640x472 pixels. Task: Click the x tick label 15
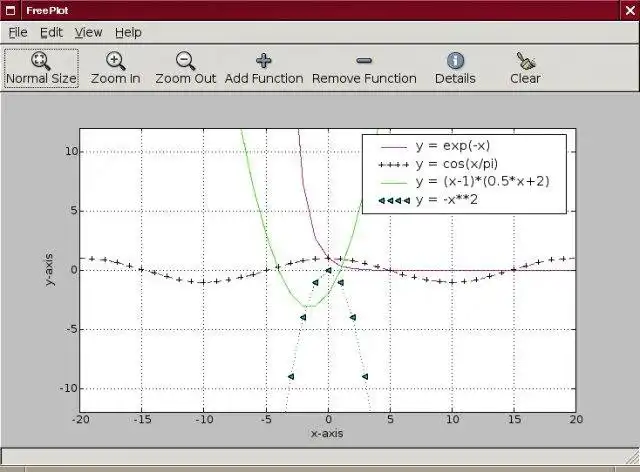(514, 419)
